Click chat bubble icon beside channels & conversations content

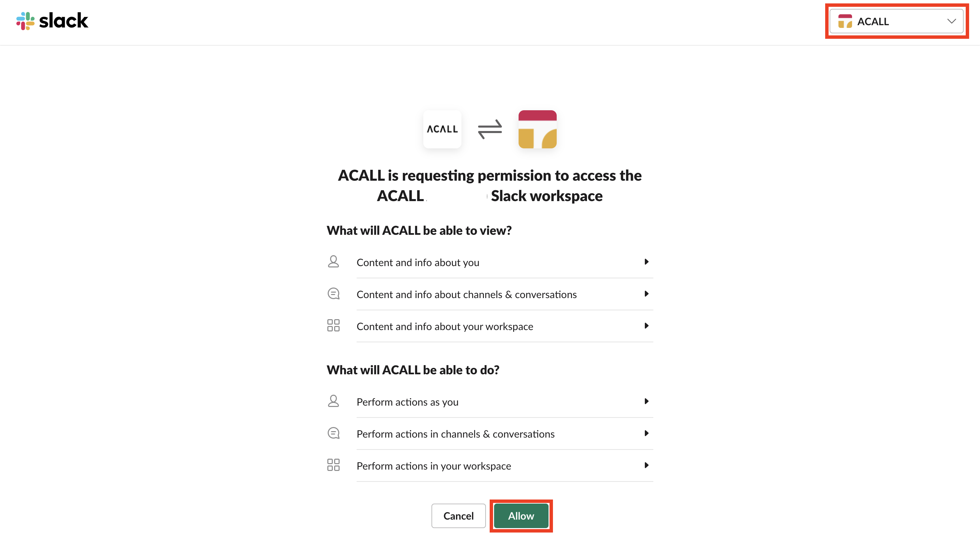pos(333,294)
